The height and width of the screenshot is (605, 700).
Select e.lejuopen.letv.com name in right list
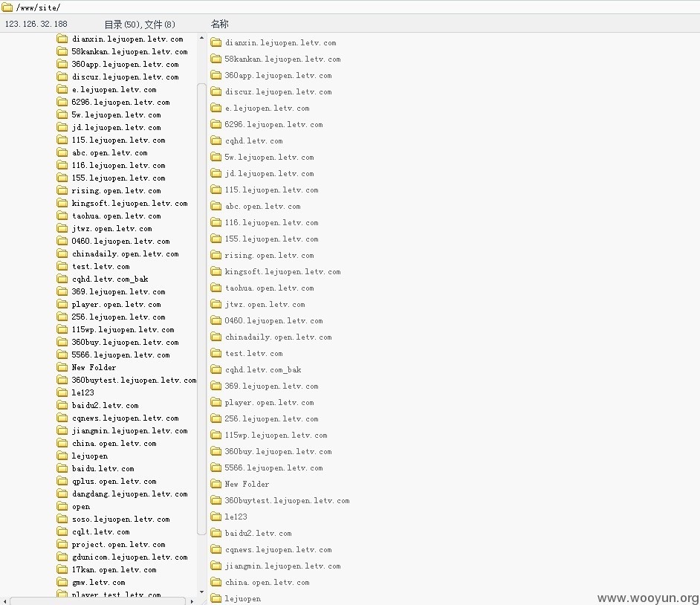coord(267,108)
